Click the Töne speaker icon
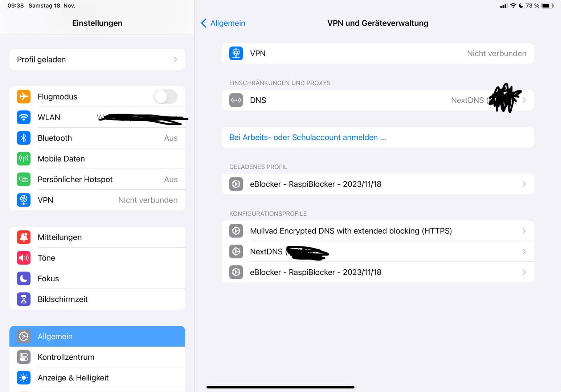The image size is (561, 392). pos(24,258)
